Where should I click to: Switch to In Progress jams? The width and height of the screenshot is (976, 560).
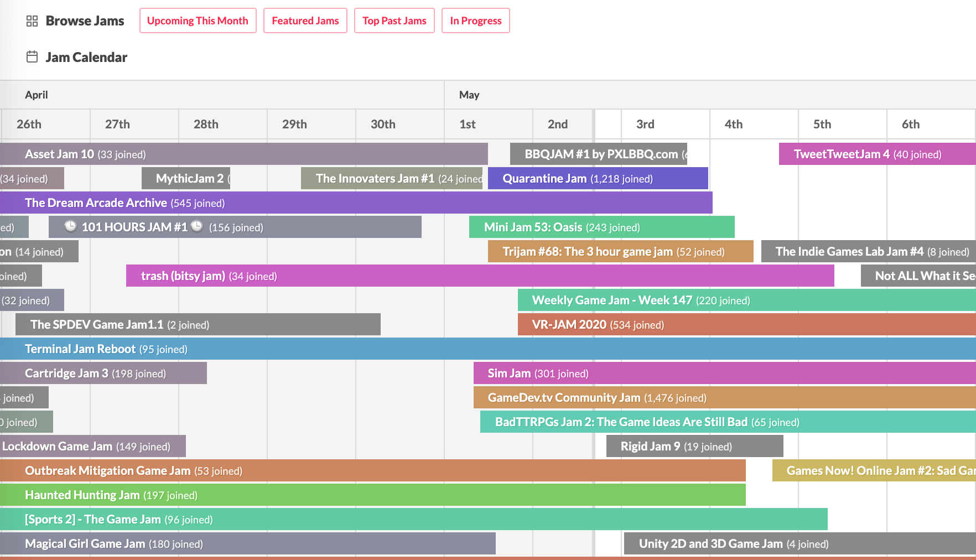pyautogui.click(x=475, y=21)
